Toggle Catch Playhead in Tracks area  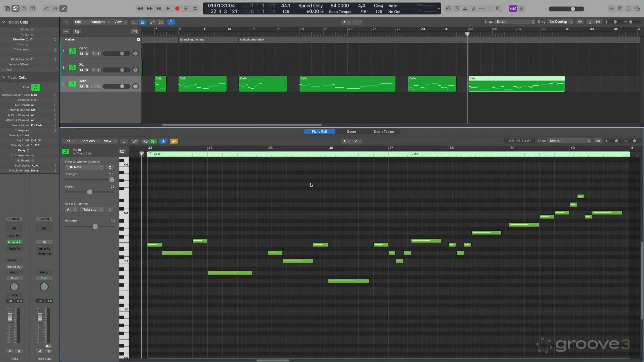click(x=171, y=22)
